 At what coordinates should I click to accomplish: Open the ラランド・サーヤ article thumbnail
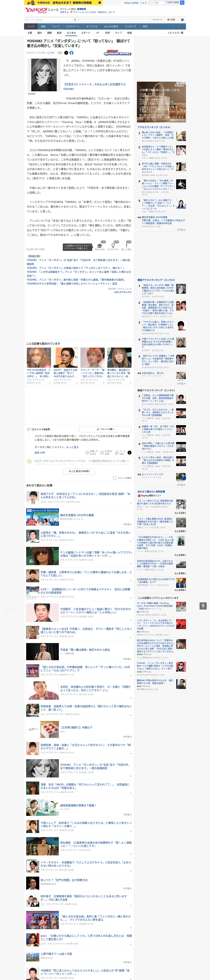pyautogui.click(x=92, y=357)
